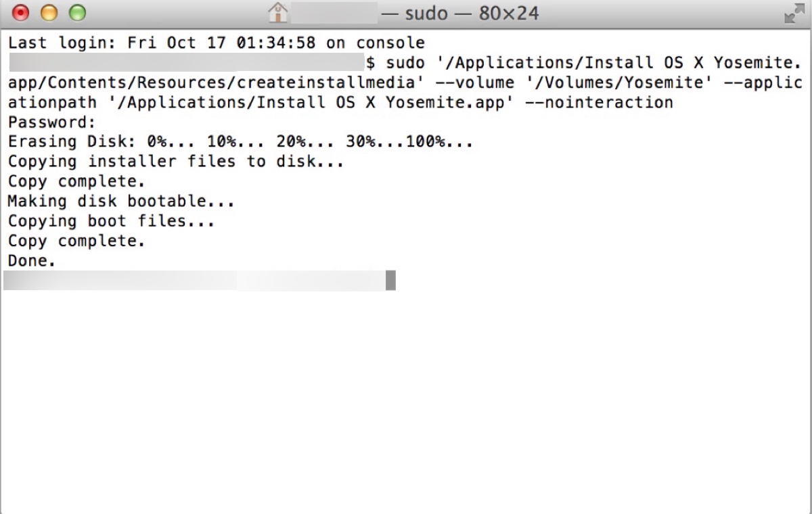The image size is (812, 514).
Task: Click the house proxy icon in the title bar
Action: pos(277,12)
